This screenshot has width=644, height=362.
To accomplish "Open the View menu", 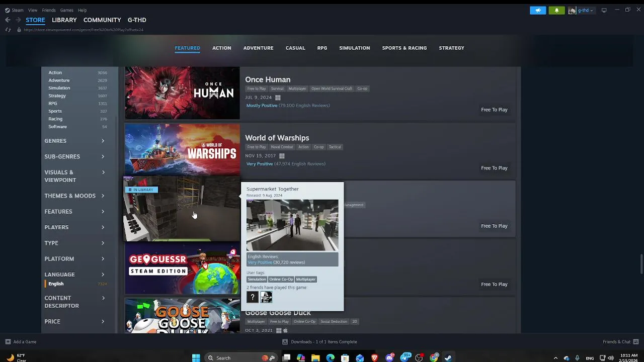I will (x=33, y=10).
